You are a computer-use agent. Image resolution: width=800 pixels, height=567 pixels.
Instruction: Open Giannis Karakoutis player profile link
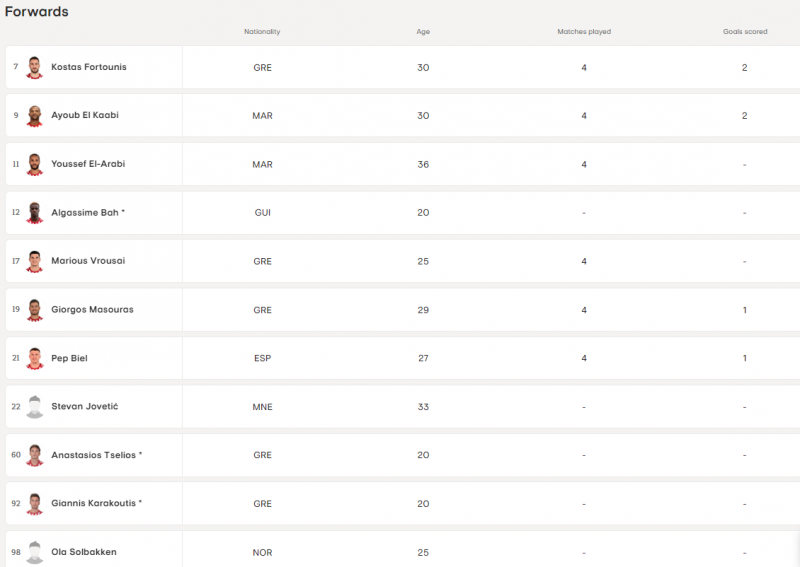[x=96, y=503]
